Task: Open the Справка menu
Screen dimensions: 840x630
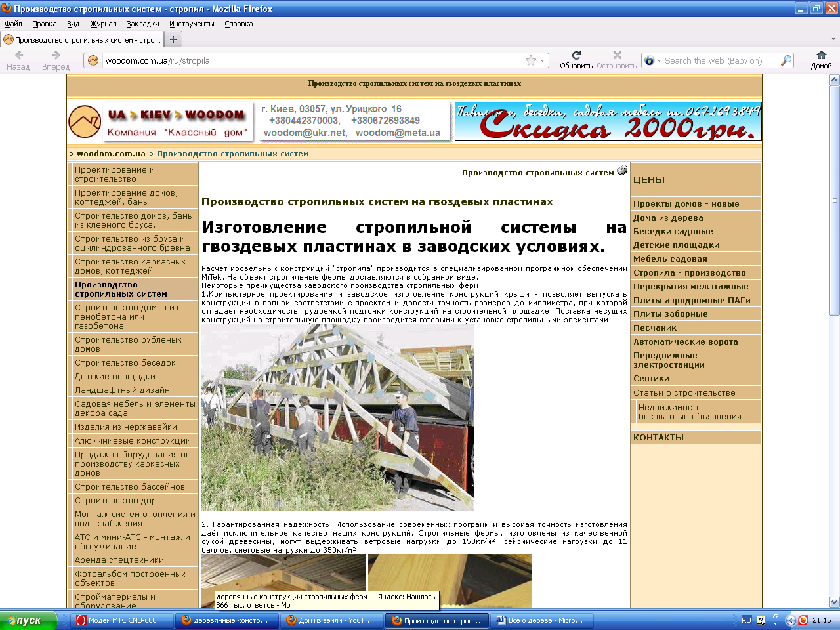Action: [x=239, y=24]
